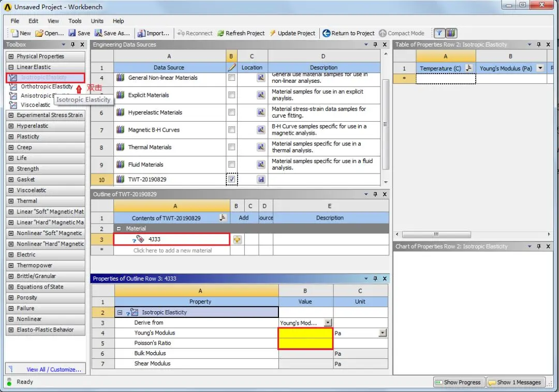The width and height of the screenshot is (559, 392).
Task: Click the Engineering Data Sources vertical scrollbar
Action: [386, 125]
